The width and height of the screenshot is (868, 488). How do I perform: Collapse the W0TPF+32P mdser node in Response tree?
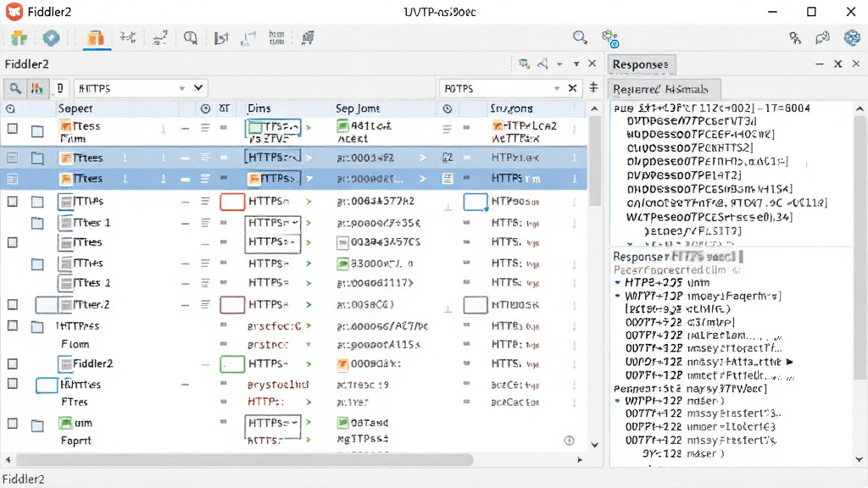point(618,401)
